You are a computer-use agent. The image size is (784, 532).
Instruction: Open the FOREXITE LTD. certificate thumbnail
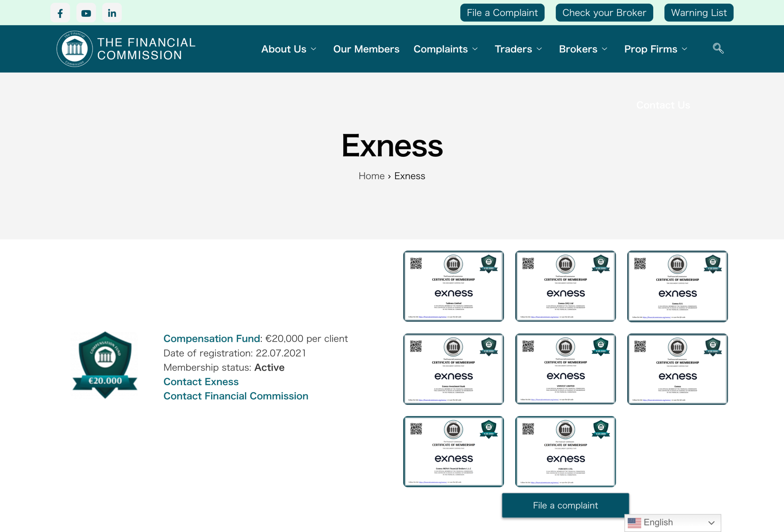tap(565, 451)
